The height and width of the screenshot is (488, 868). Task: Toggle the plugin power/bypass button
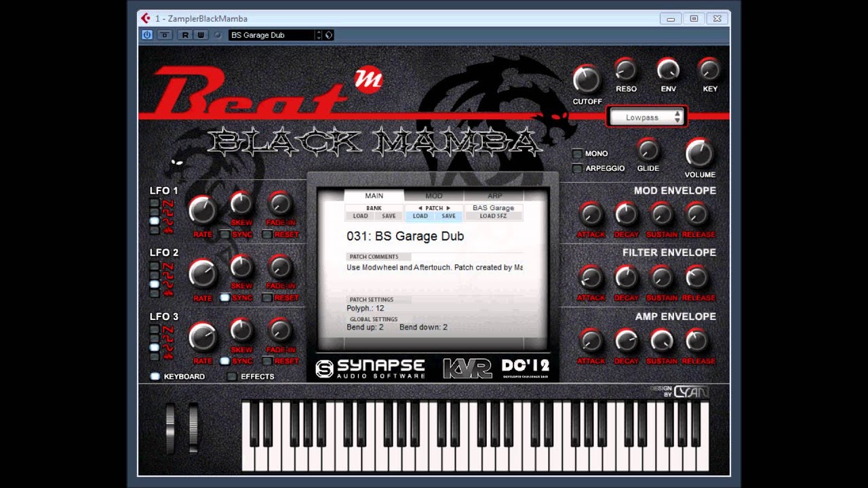point(147,35)
